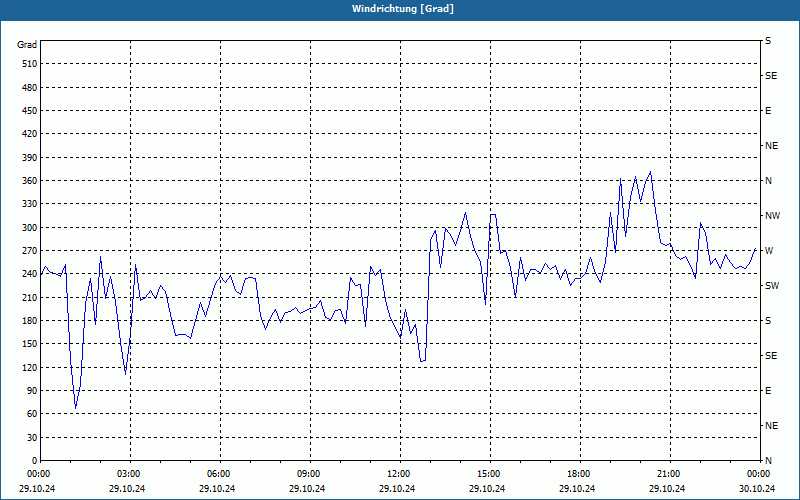Screen dimensions: 800x500
Task: Select the 120 y-axis value
Action: point(30,367)
